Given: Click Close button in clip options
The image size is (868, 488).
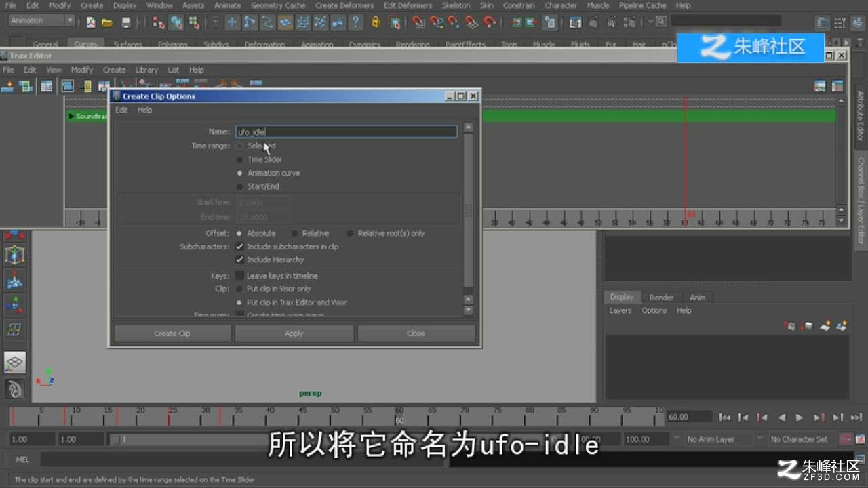Looking at the screenshot, I should tap(416, 333).
